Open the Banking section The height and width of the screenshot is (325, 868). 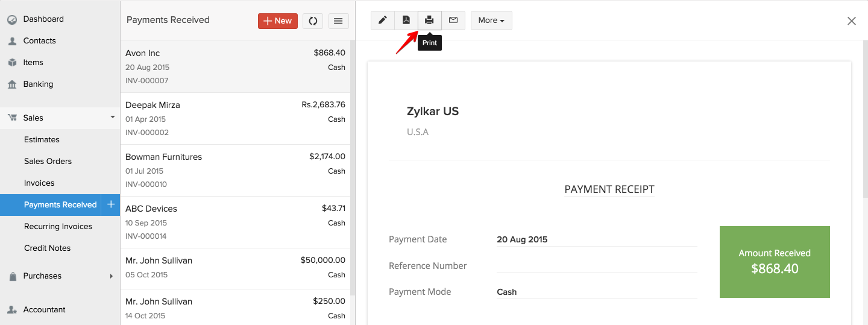(x=38, y=84)
